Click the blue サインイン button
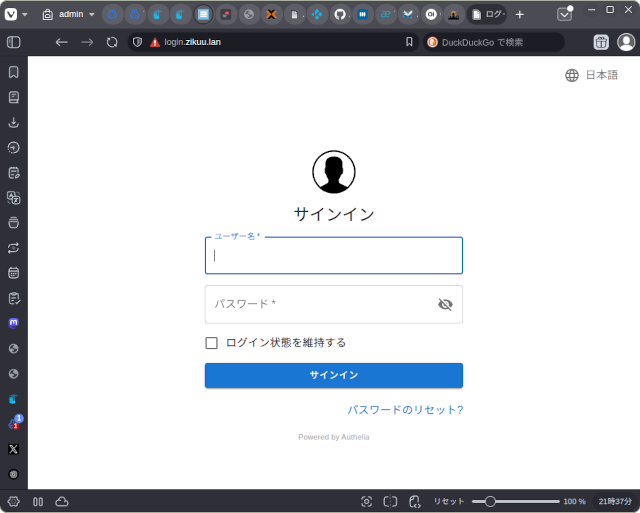The image size is (640, 513). pyautogui.click(x=333, y=375)
